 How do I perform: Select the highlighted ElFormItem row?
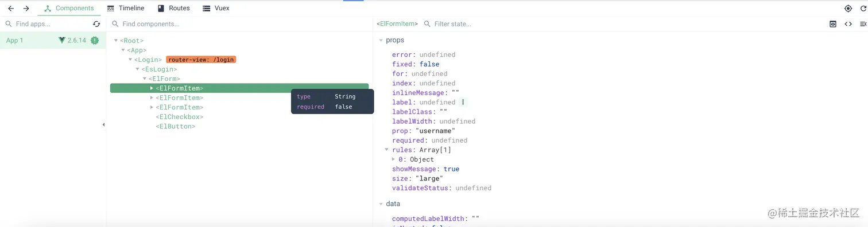(x=239, y=88)
